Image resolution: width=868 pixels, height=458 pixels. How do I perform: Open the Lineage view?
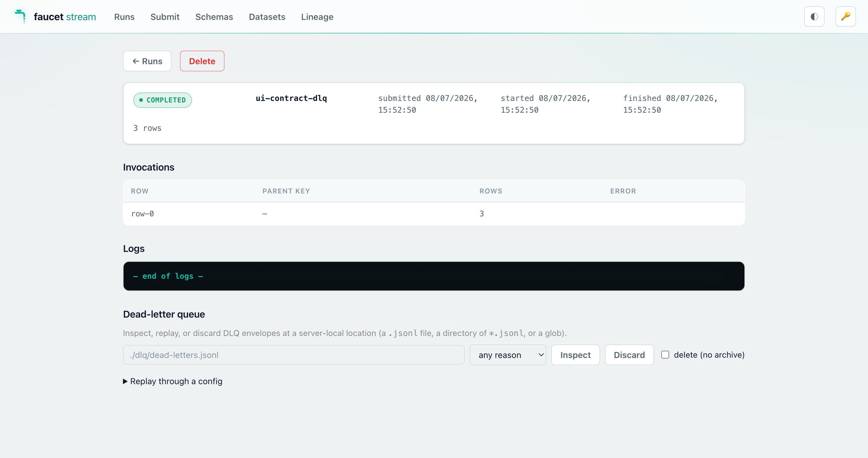[x=317, y=17]
